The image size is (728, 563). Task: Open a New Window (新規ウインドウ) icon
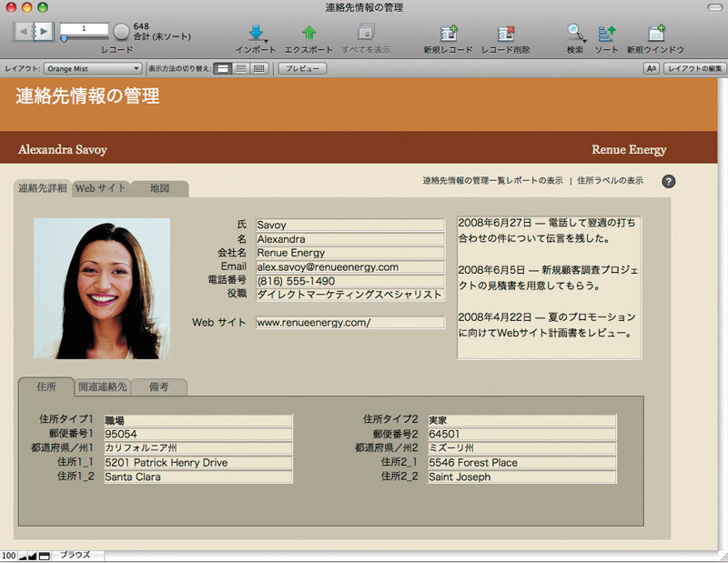pyautogui.click(x=655, y=33)
